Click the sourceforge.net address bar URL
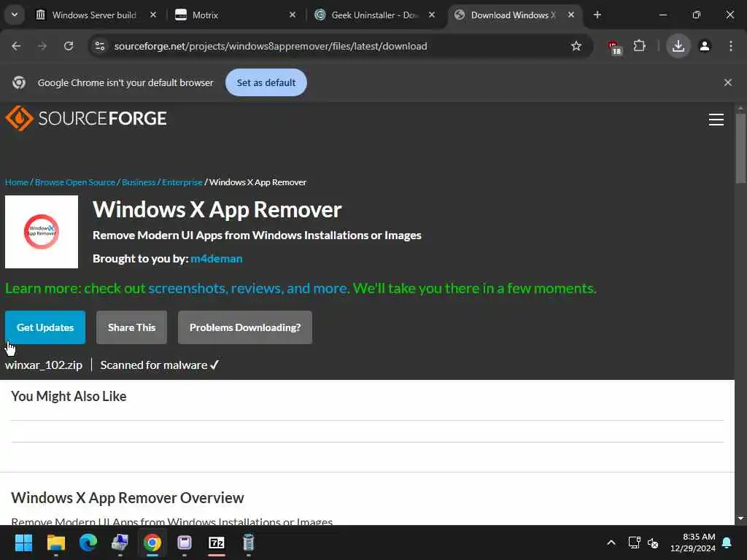Image resolution: width=747 pixels, height=560 pixels. click(271, 46)
